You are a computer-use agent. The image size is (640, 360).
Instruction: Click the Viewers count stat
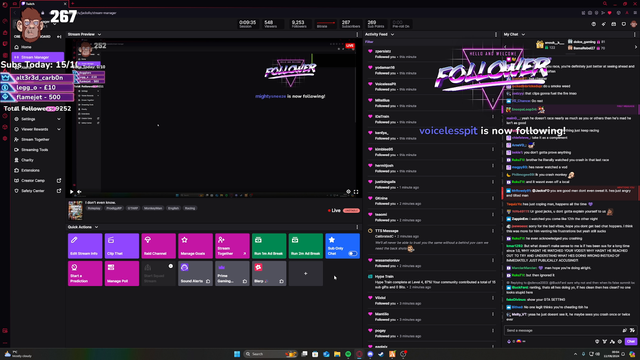[270, 24]
